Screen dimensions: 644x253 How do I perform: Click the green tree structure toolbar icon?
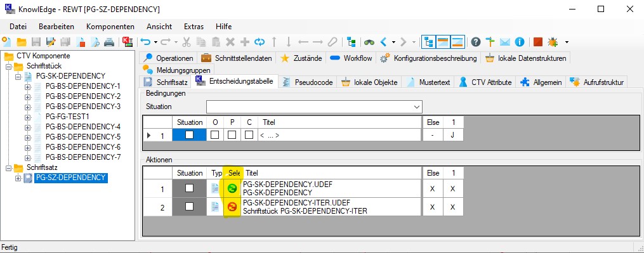coord(351,41)
